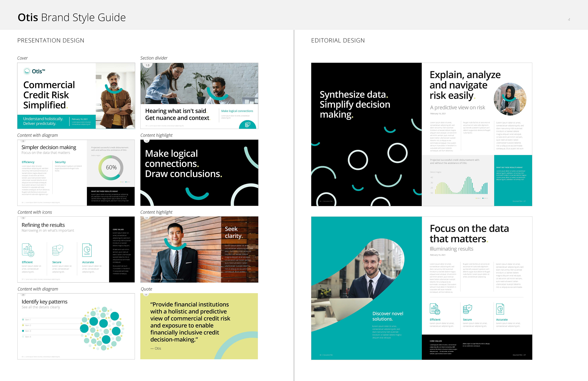This screenshot has height=381, width=588.
Task: Click the 'Simpler decision making' slide title
Action: coord(49,147)
